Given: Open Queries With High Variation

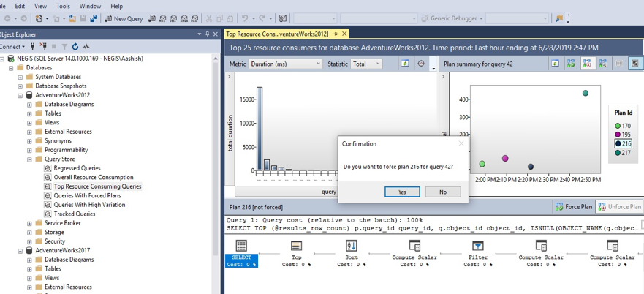Looking at the screenshot, I should (x=89, y=205).
